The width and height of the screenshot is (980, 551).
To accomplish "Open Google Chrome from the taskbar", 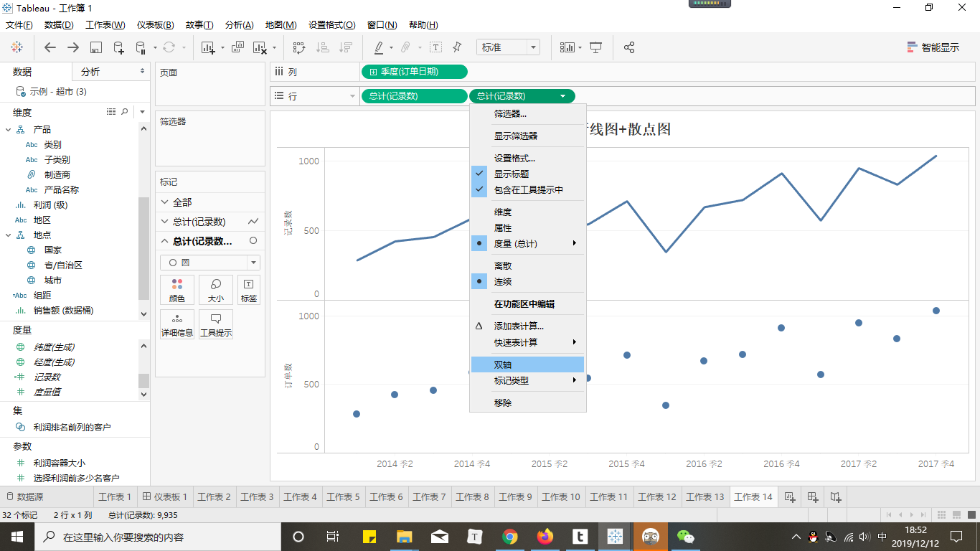I will [x=510, y=537].
